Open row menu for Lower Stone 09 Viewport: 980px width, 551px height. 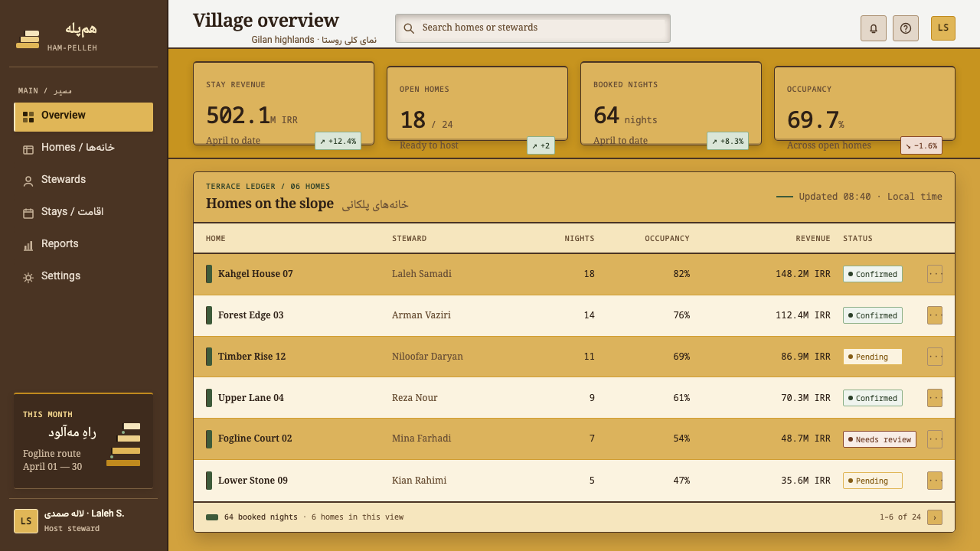(935, 481)
